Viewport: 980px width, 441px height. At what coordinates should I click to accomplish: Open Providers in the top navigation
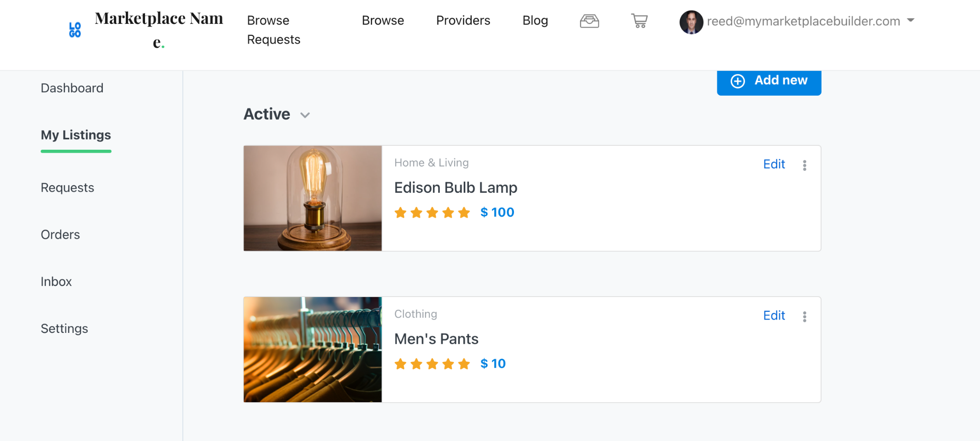(463, 21)
